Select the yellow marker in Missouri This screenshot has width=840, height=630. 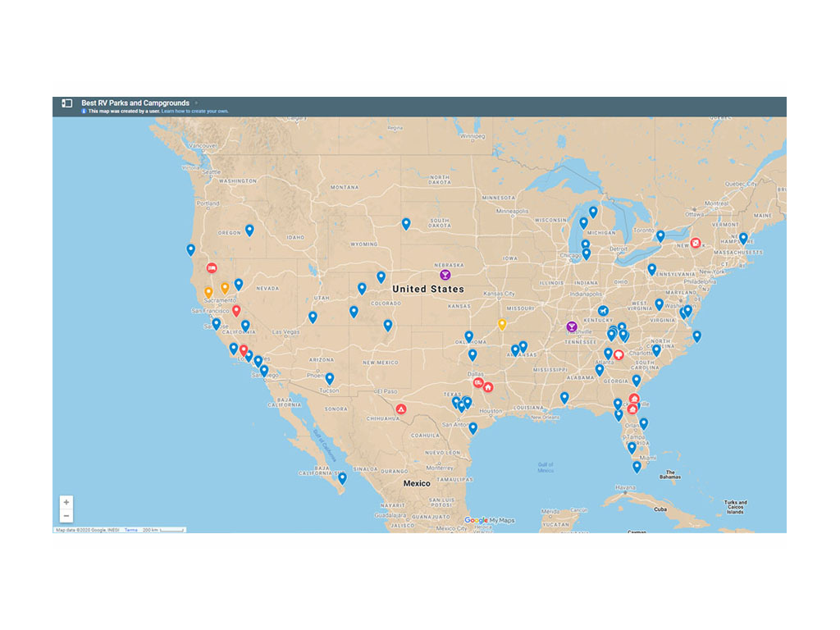503,323
